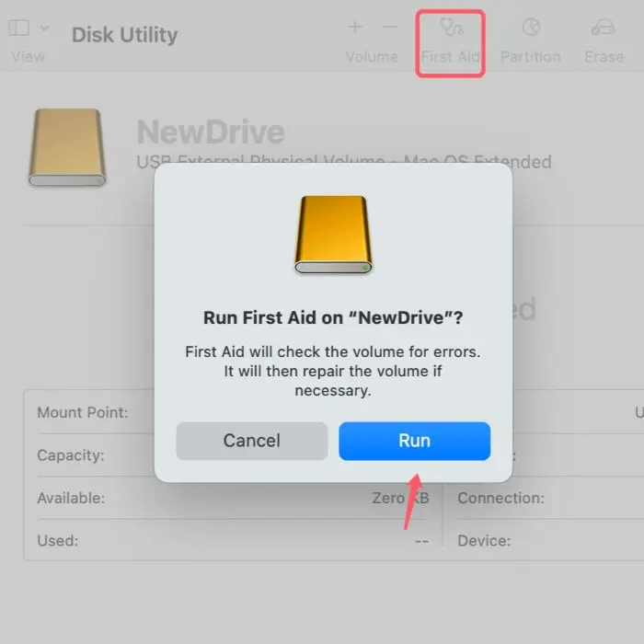Click the gold drive icon in dialog
The width and height of the screenshot is (644, 644).
pyautogui.click(x=333, y=235)
